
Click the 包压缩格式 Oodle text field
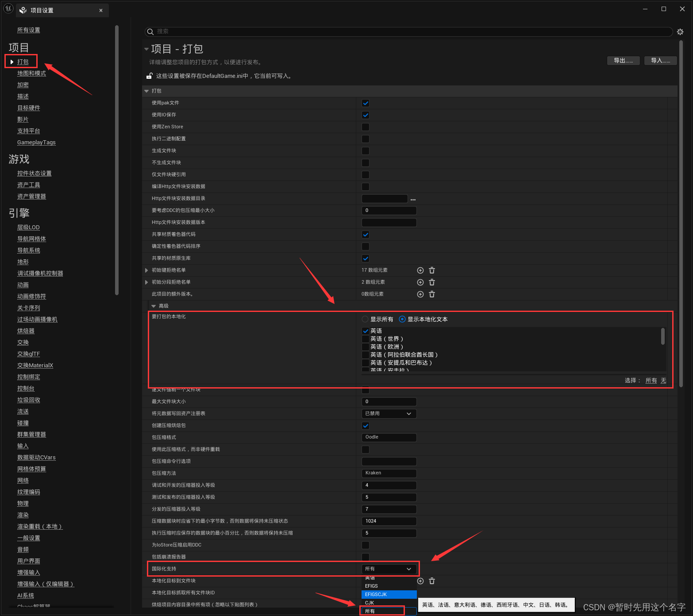click(x=389, y=438)
